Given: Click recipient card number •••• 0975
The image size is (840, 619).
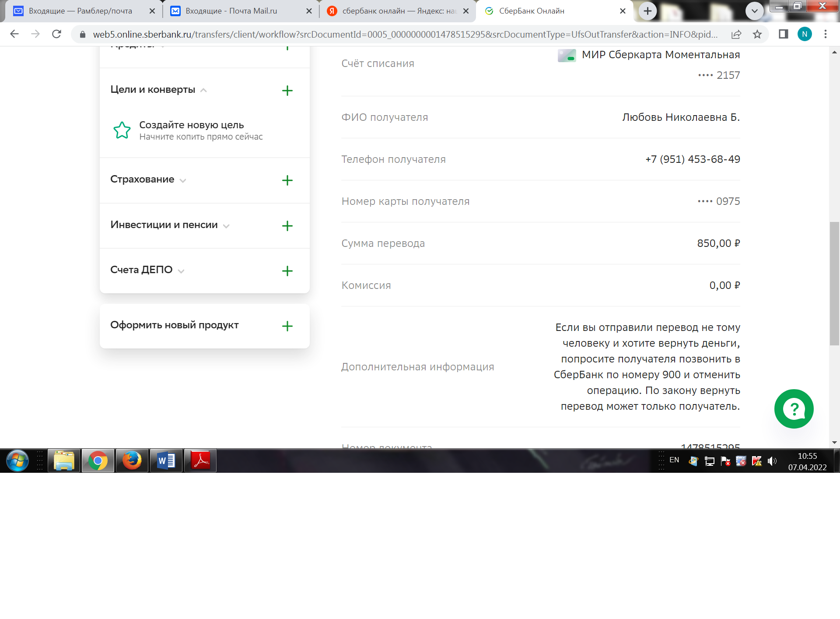Looking at the screenshot, I should tap(719, 201).
